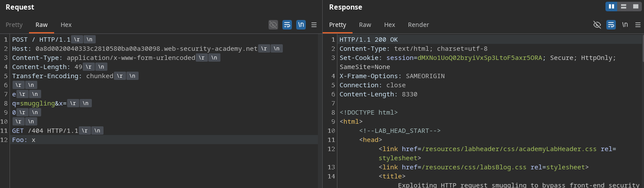Open the Request Hex tab

(x=66, y=25)
